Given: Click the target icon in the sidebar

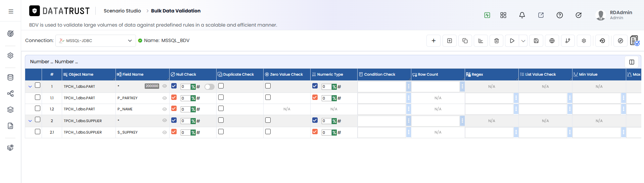Looking at the screenshot, I should pos(10,34).
